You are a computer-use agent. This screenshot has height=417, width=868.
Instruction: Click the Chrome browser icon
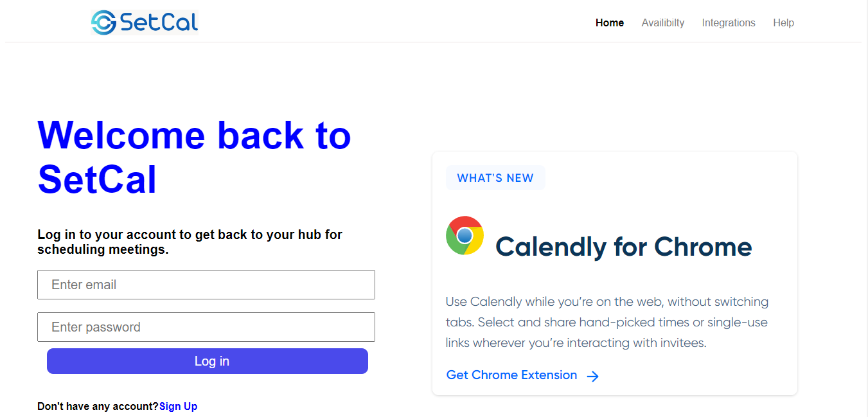click(x=464, y=236)
